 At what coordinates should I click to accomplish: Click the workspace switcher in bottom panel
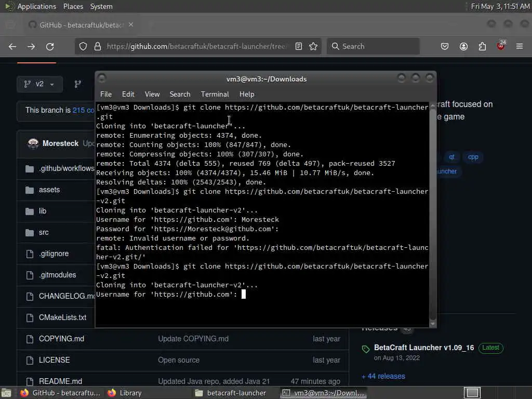point(472,393)
